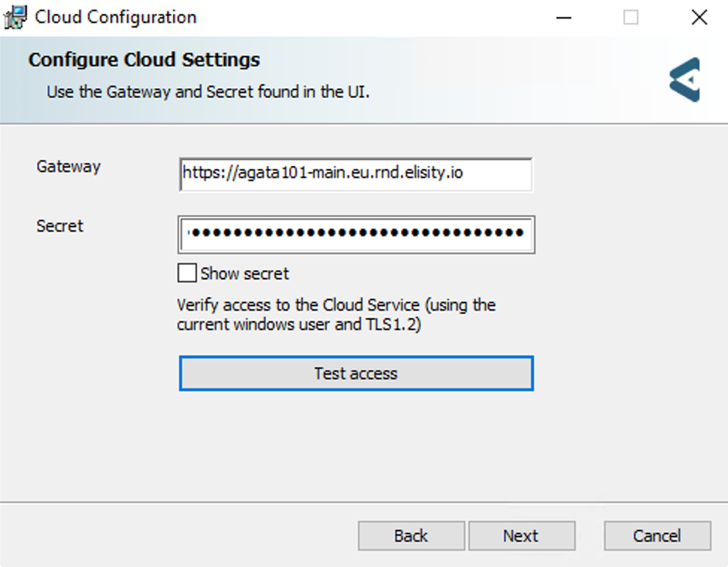
Task: Go to previous step with Back
Action: (x=411, y=536)
